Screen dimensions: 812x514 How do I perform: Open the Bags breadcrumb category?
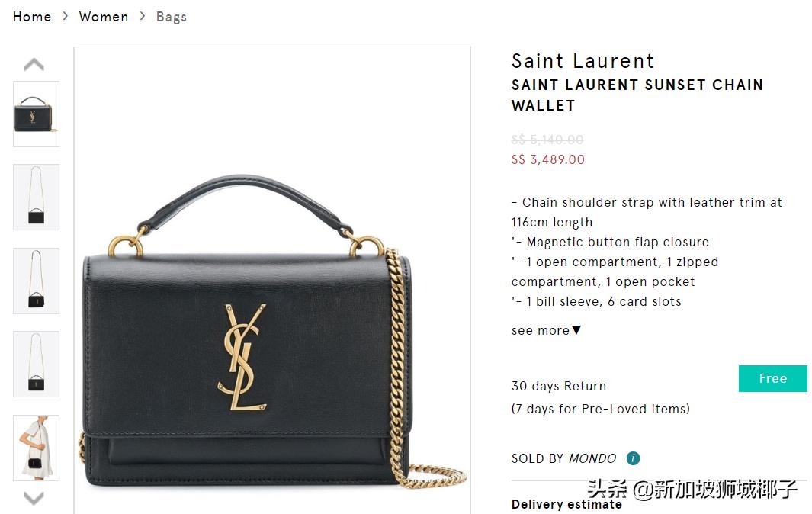tap(172, 17)
